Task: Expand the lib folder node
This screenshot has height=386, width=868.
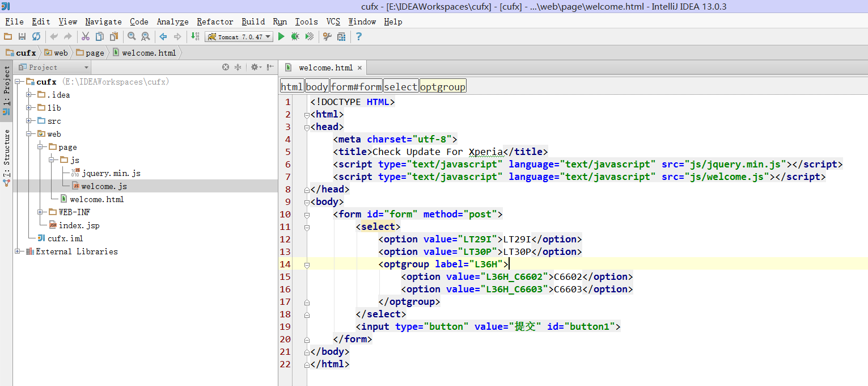Action: [29, 108]
